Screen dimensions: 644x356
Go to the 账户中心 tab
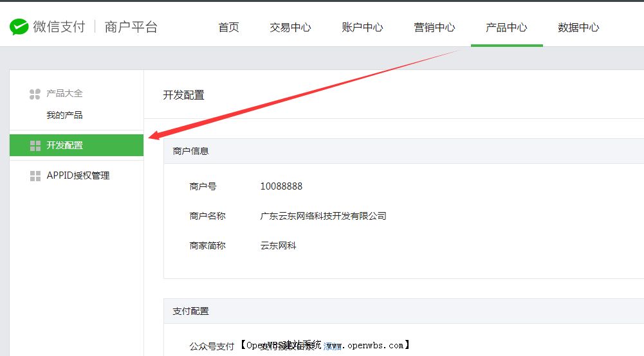pyautogui.click(x=362, y=27)
